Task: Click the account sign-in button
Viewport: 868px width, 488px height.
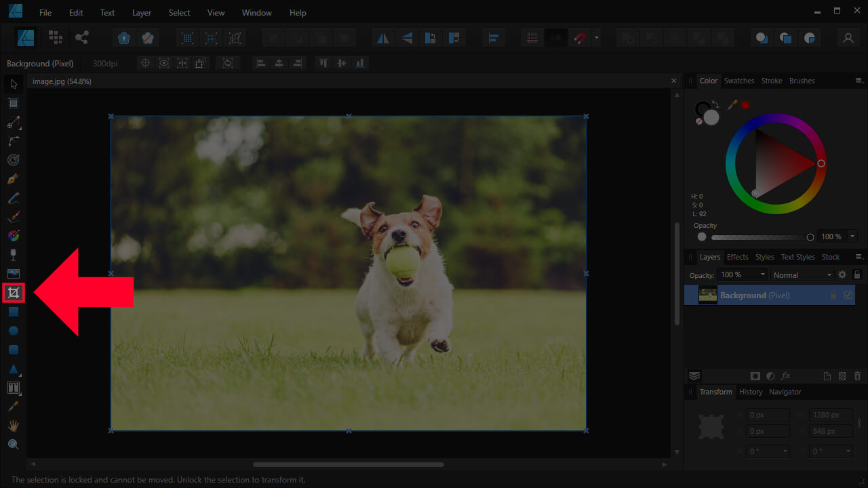Action: (x=848, y=38)
